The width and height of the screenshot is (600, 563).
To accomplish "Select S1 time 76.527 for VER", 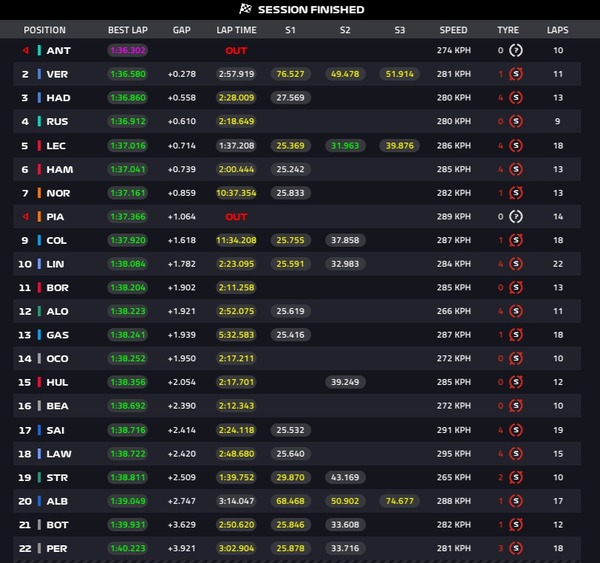I will point(290,74).
